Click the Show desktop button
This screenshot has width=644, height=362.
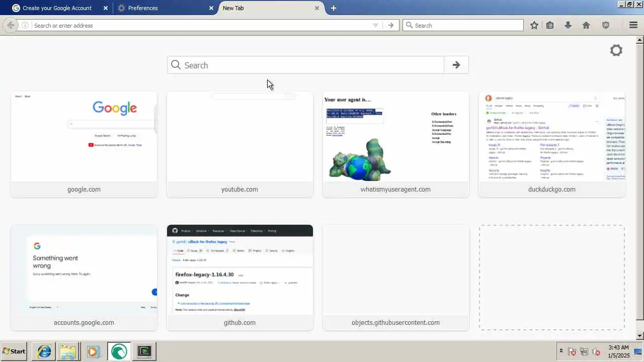[x=638, y=351]
